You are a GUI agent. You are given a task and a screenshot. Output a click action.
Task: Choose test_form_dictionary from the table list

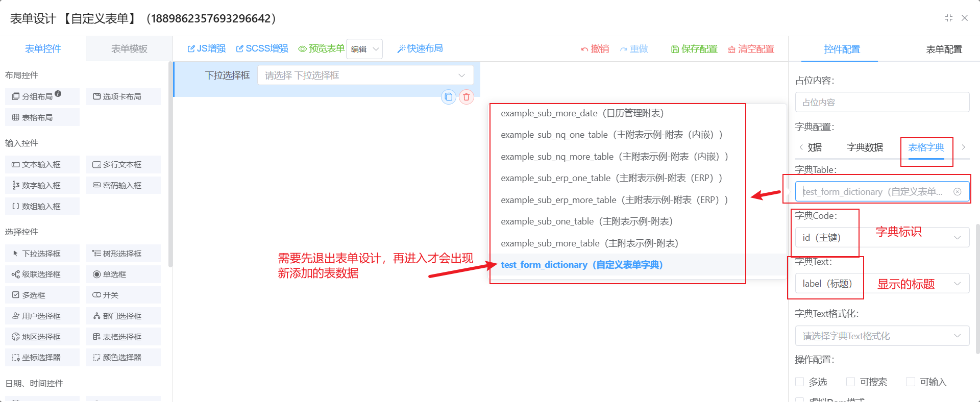coord(581,265)
